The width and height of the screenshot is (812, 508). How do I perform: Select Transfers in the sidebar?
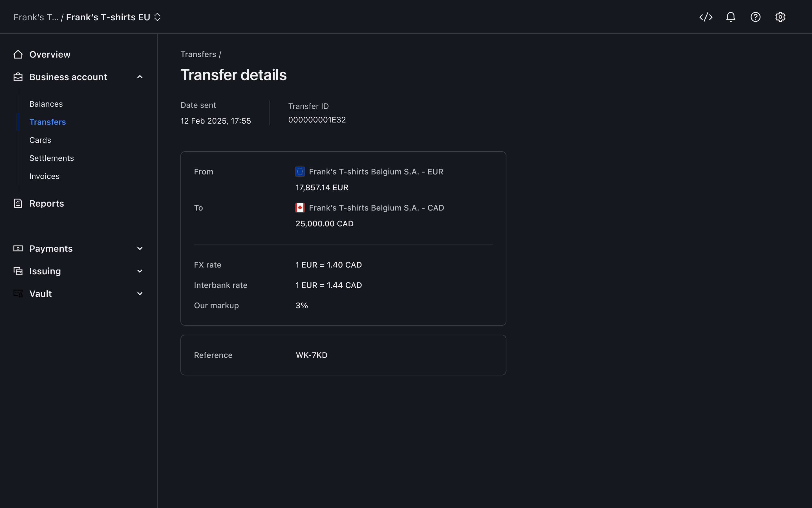tap(48, 122)
